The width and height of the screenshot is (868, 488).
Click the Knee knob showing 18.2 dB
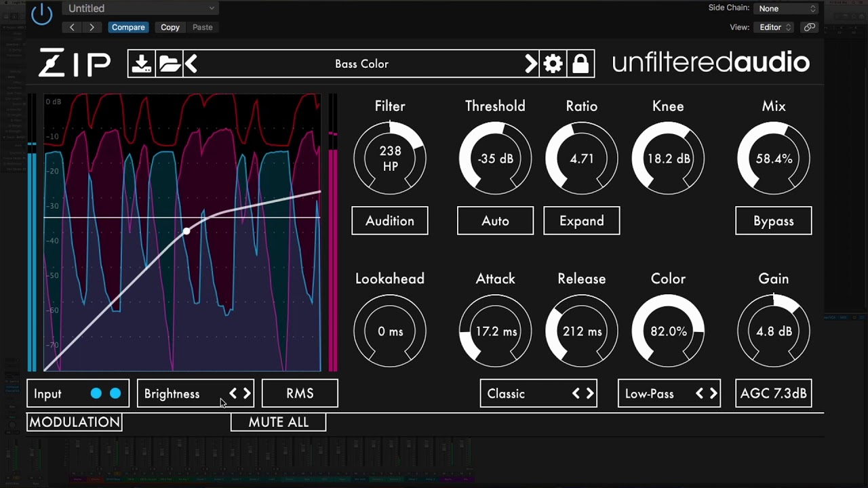(668, 159)
